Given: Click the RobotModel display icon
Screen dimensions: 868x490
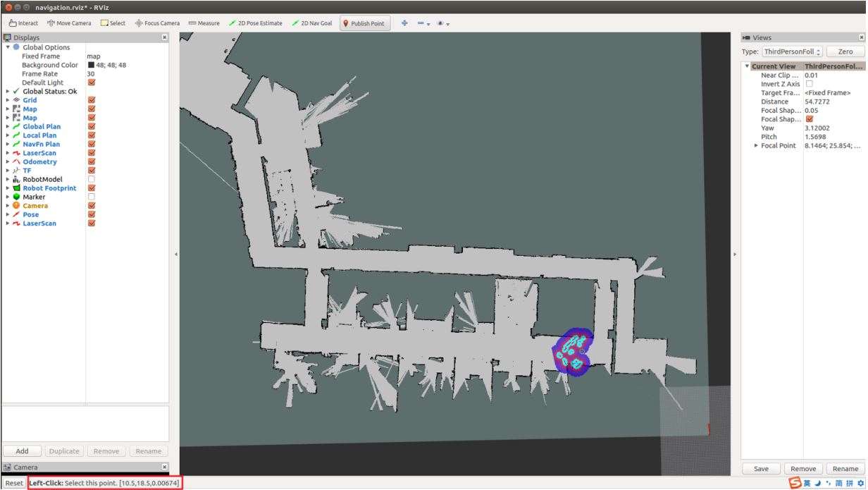Looking at the screenshot, I should (x=18, y=179).
